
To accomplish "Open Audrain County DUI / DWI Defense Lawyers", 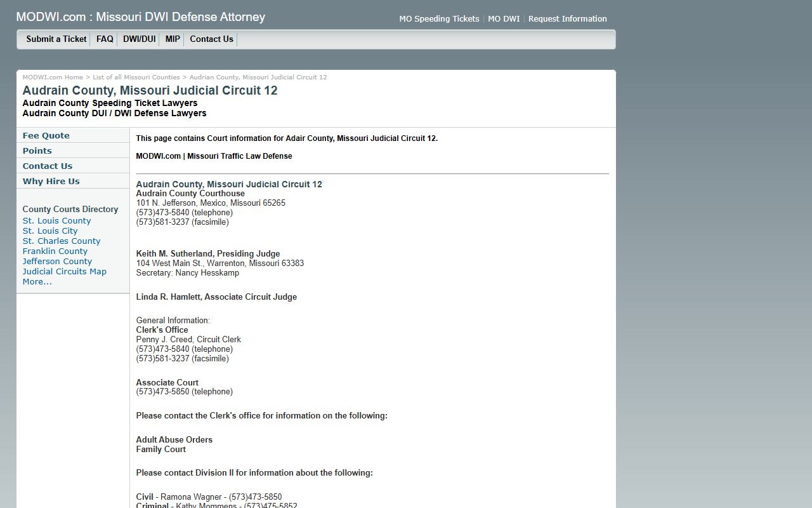I will [x=114, y=113].
